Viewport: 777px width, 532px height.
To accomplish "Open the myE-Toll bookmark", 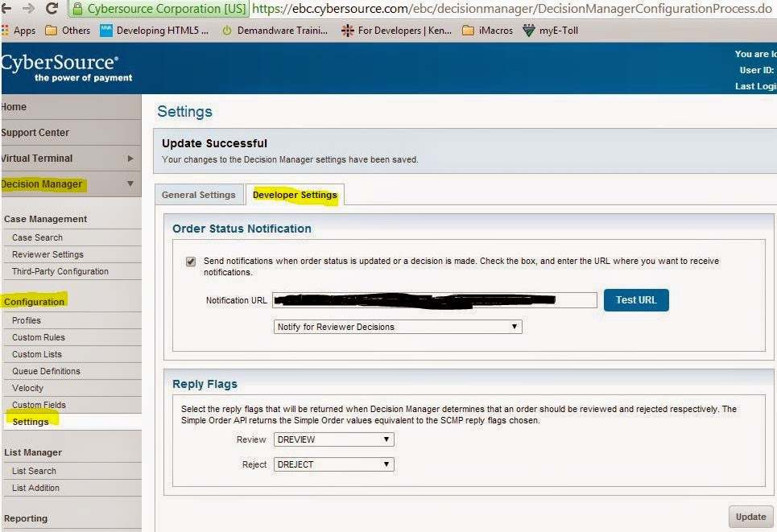I will pyautogui.click(x=551, y=31).
